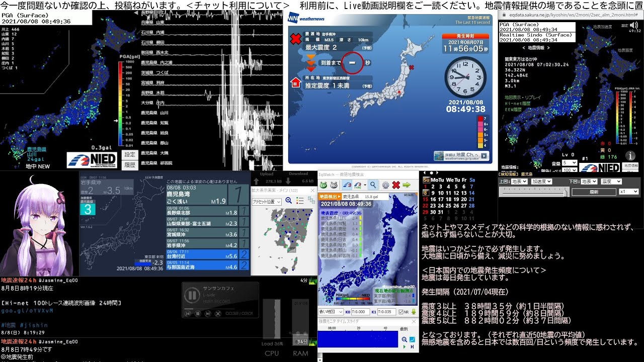This screenshot has height=362, width=644.
Task: Open the プリセット位置 preset dropdown
Action: tap(267, 201)
